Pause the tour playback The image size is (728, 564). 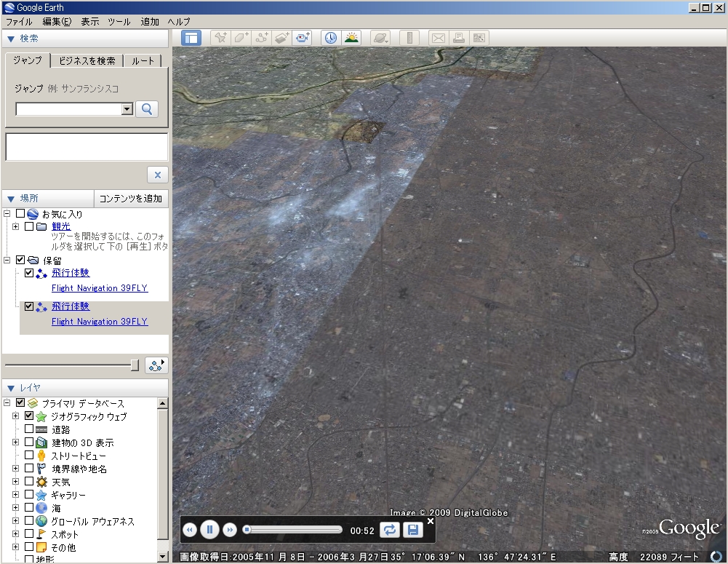pos(209,529)
